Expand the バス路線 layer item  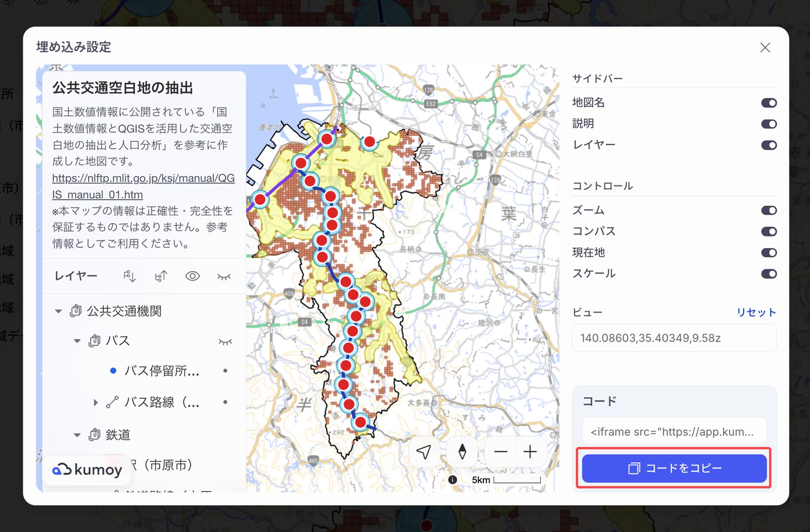click(x=95, y=402)
